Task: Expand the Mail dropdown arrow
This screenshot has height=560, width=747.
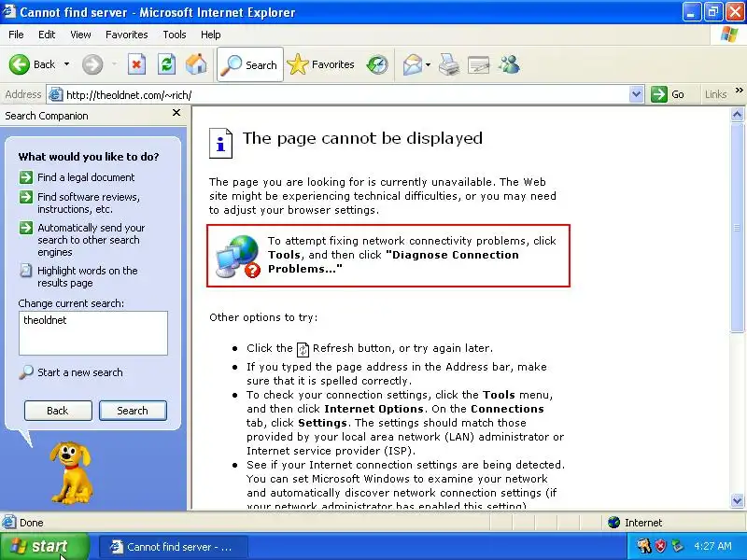Action: click(x=428, y=64)
